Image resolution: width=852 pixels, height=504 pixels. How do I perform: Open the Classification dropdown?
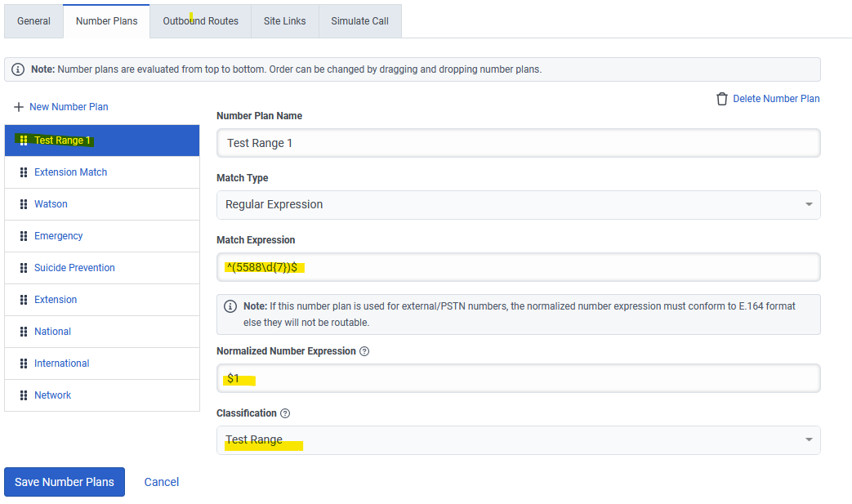tap(808, 439)
